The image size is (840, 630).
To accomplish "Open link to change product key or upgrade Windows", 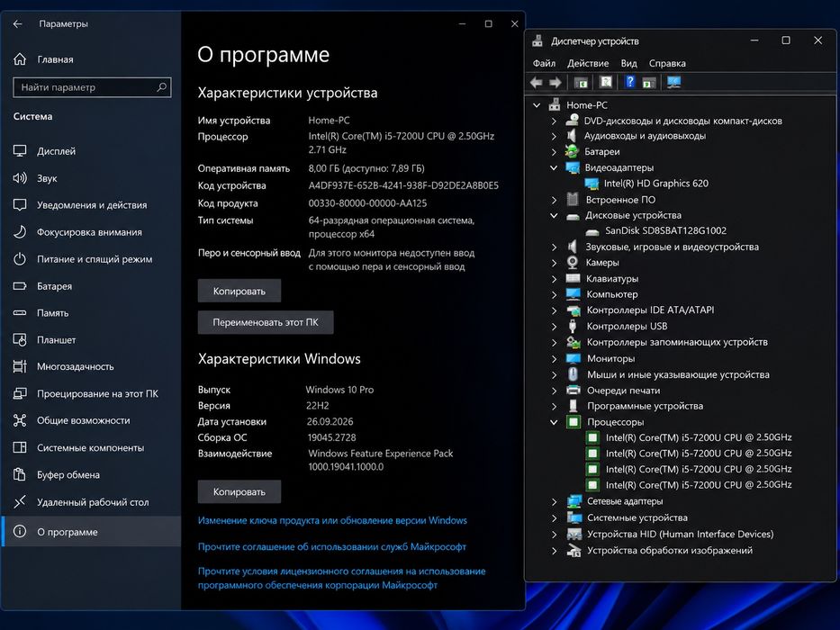I will coord(332,520).
